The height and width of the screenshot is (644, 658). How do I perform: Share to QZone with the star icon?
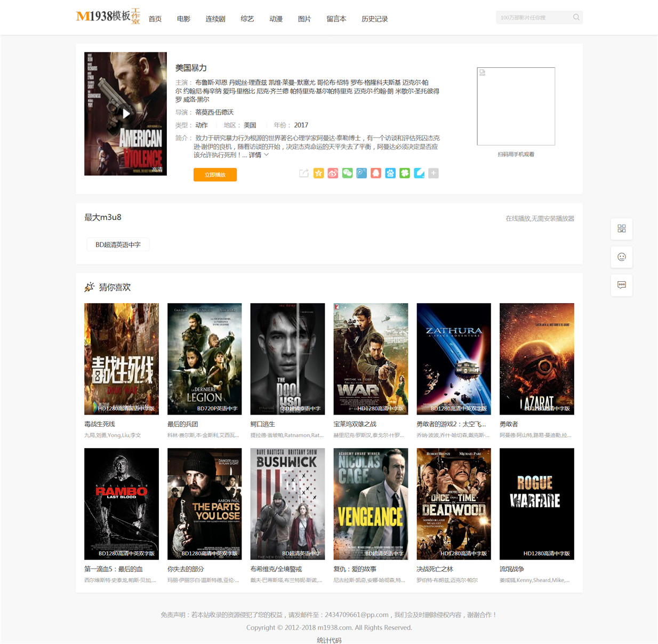coord(318,173)
